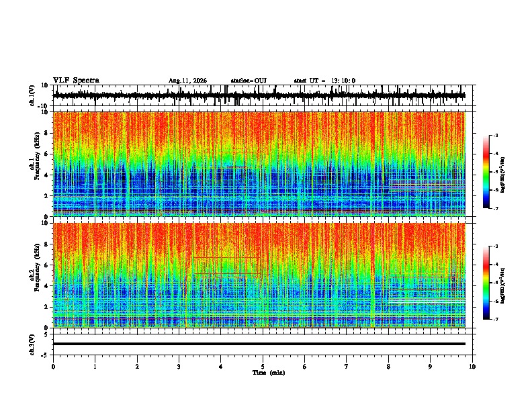532x411 pixels.
Task: Click inside the ch.1 spectrogram plot
Action: click(x=259, y=164)
